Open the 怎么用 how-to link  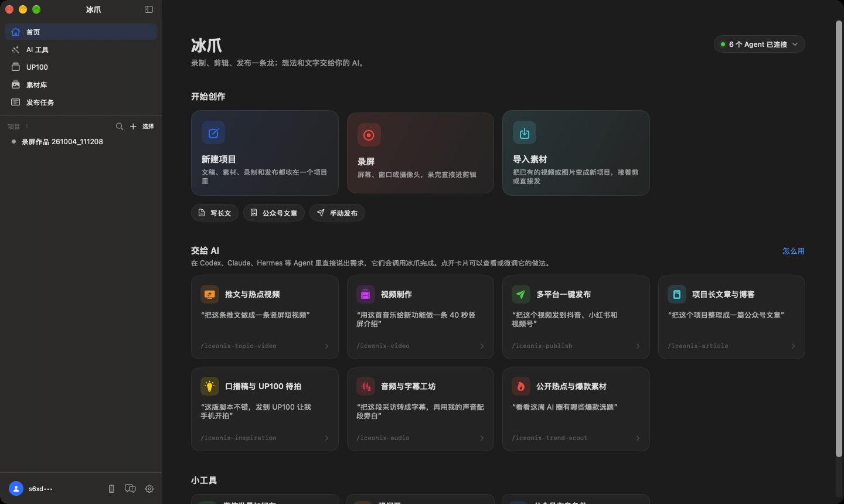pos(794,251)
